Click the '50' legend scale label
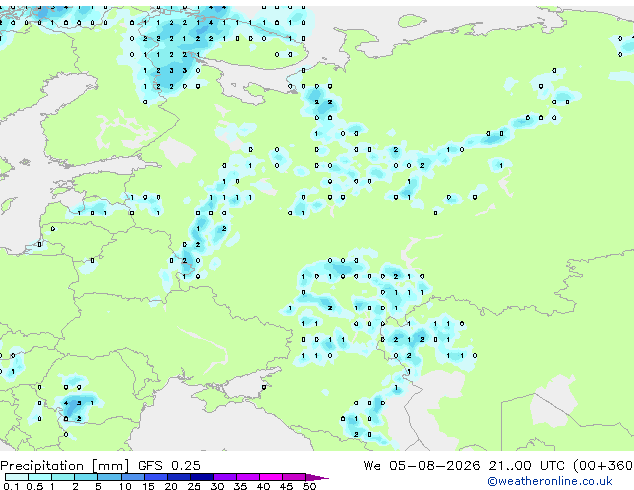The height and width of the screenshot is (490, 634). click(310, 486)
